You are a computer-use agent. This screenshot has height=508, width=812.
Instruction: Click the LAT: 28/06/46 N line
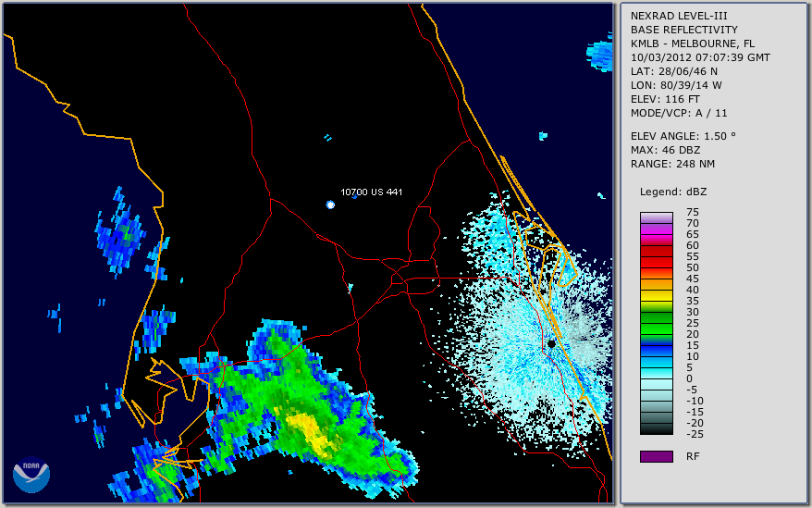[x=673, y=71]
